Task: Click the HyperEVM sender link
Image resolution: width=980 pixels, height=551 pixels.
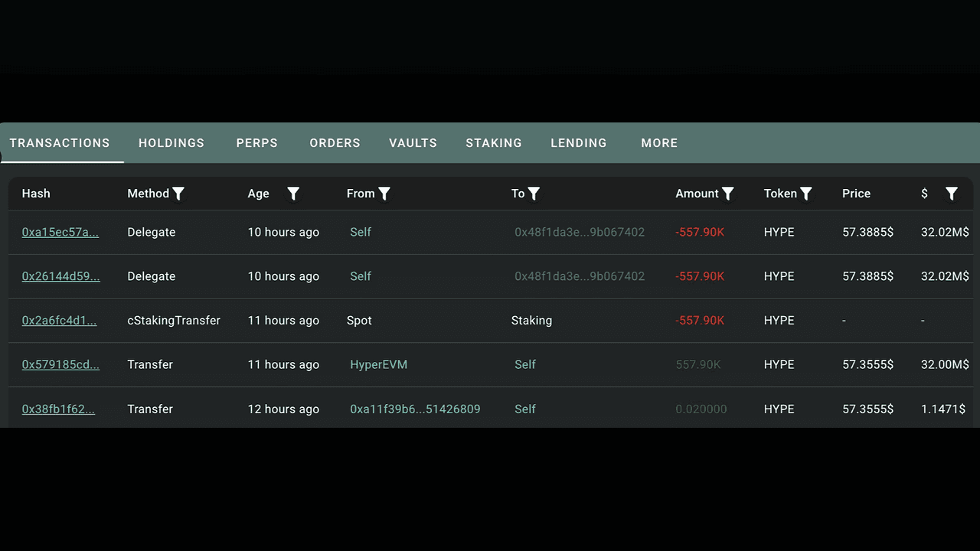Action: pos(379,364)
